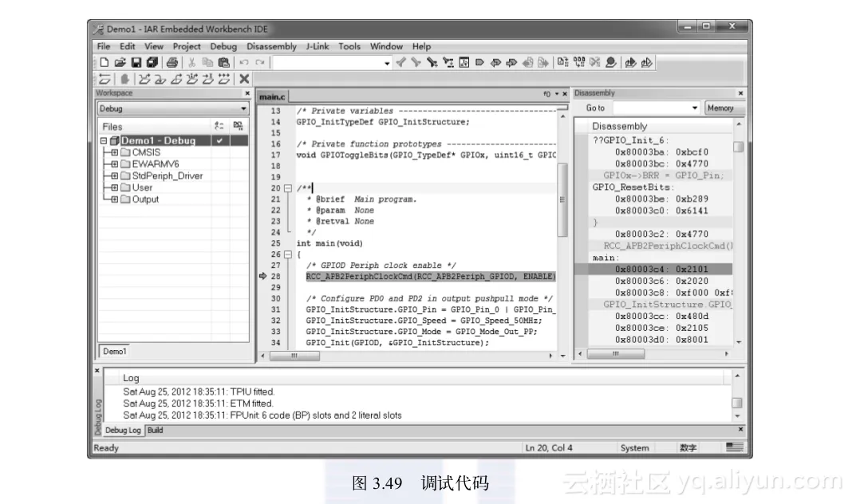Click the Find Next flashlight icon
The height and width of the screenshot is (504, 852).
tap(416, 63)
